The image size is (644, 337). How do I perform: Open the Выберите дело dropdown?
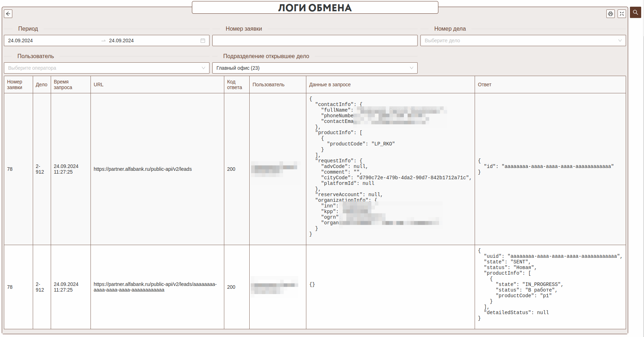point(523,40)
